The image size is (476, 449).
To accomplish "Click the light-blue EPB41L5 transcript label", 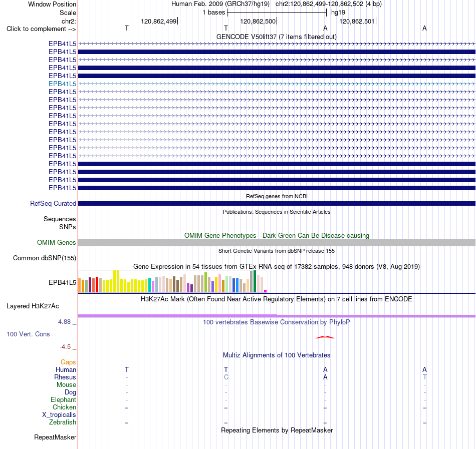I will coord(62,84).
